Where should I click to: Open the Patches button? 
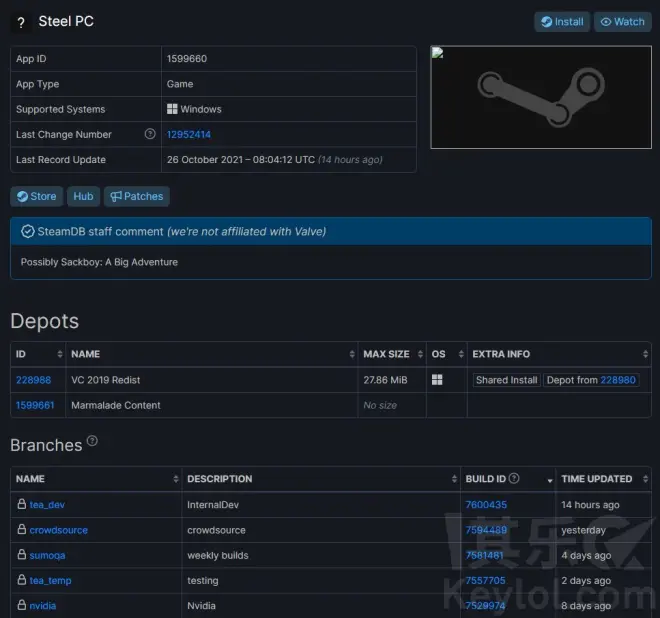coord(137,196)
